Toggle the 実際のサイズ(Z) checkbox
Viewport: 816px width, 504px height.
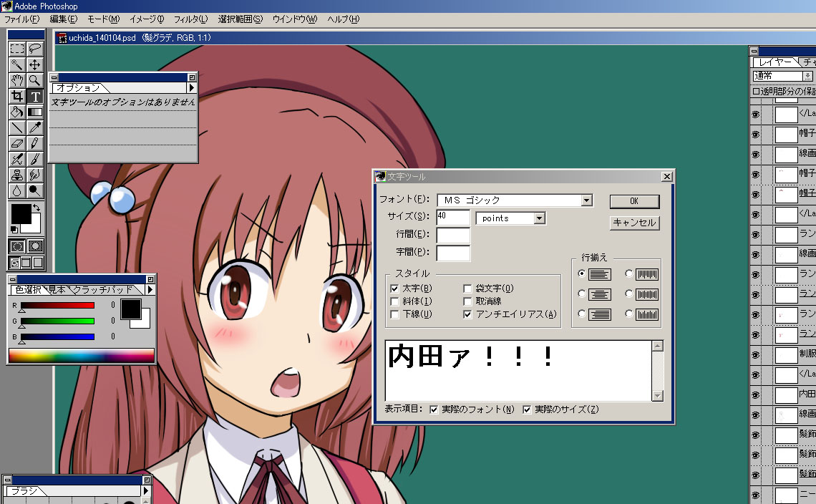tap(527, 409)
